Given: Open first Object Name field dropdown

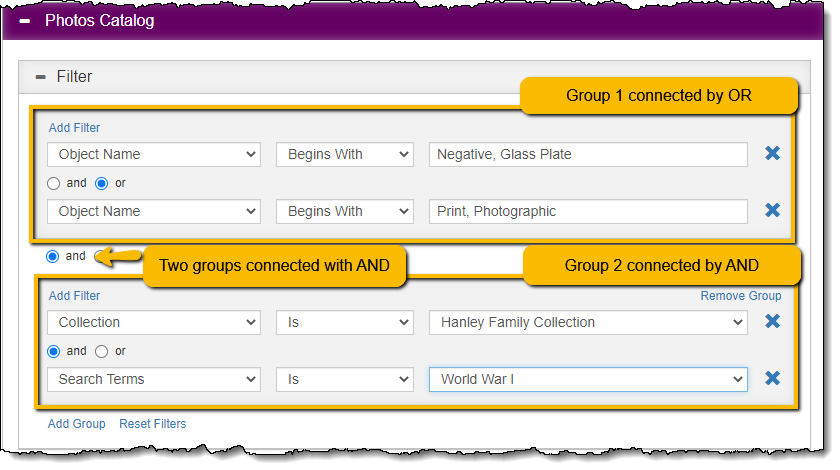Looking at the screenshot, I should pyautogui.click(x=154, y=154).
